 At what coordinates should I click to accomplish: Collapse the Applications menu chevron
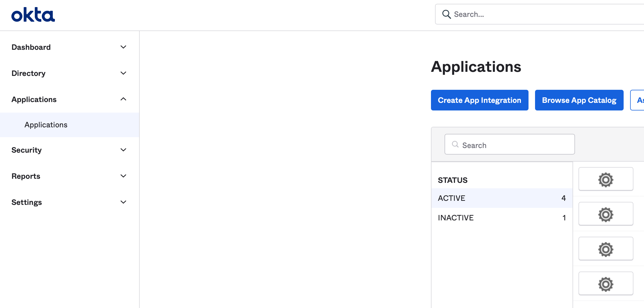coord(123,99)
